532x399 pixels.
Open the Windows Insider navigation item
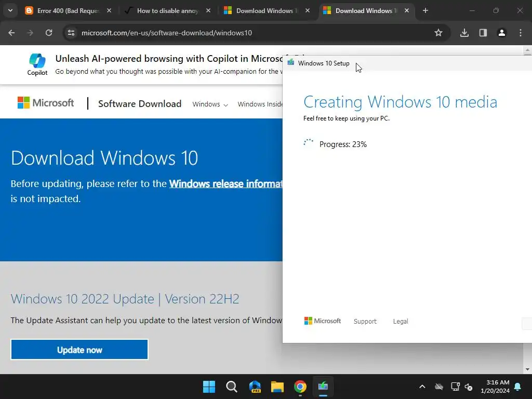point(260,104)
